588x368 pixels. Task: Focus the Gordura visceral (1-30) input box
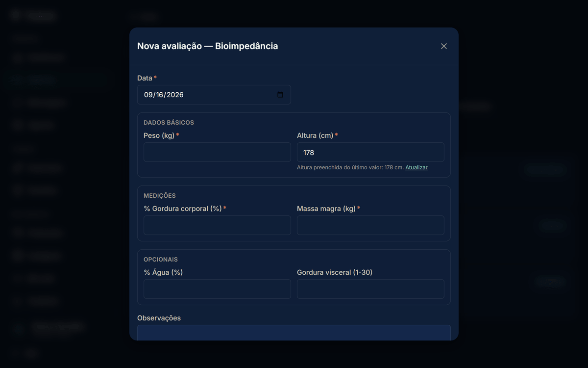[x=370, y=289]
